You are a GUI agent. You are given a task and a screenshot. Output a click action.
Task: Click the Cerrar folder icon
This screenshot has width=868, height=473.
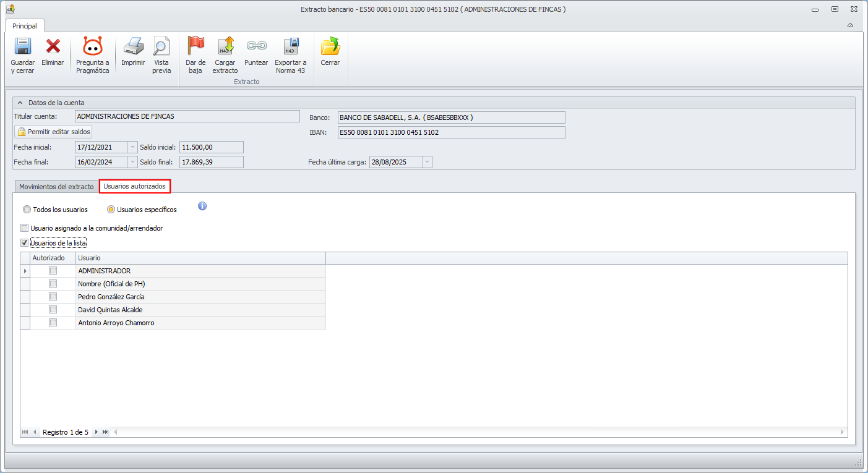[330, 46]
